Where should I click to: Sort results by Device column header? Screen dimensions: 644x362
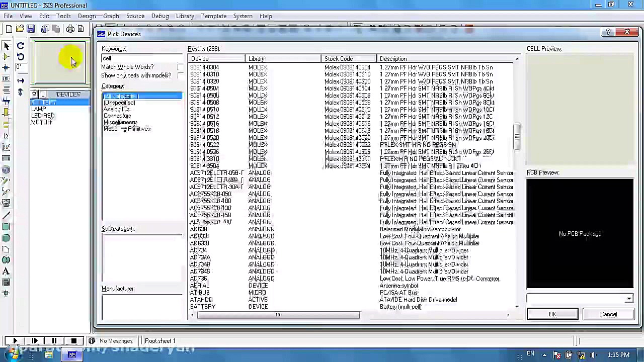tap(216, 59)
